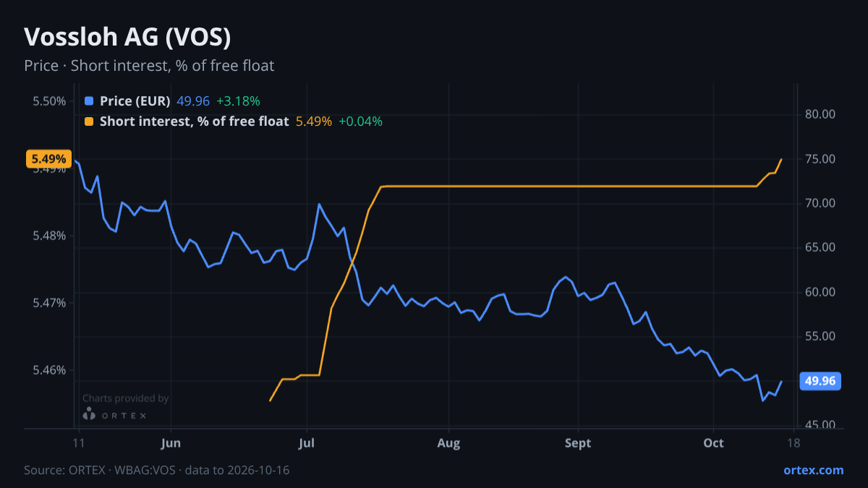Click the subtitle 'Price · Short interest, % of free float'
Screen dimensions: 868x488
pyautogui.click(x=149, y=66)
